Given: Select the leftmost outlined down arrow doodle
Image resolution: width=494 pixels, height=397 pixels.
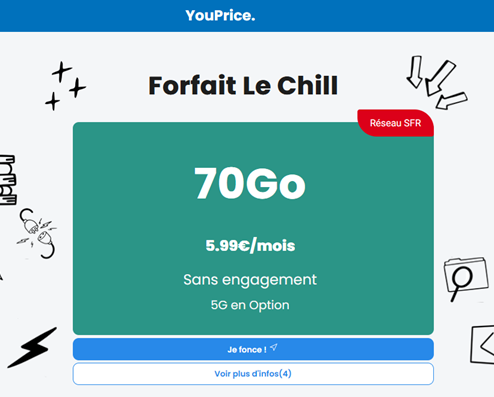Looking at the screenshot, I should (415, 72).
